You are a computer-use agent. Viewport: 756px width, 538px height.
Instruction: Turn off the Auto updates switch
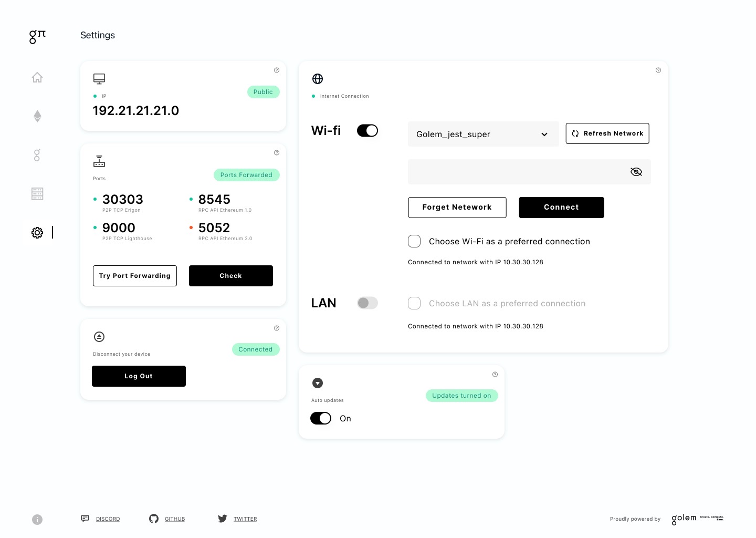(x=321, y=418)
